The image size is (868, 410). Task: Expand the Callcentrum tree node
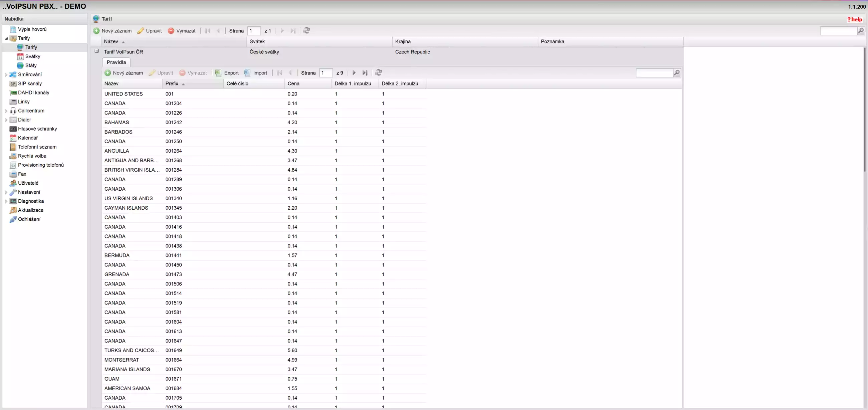point(6,111)
